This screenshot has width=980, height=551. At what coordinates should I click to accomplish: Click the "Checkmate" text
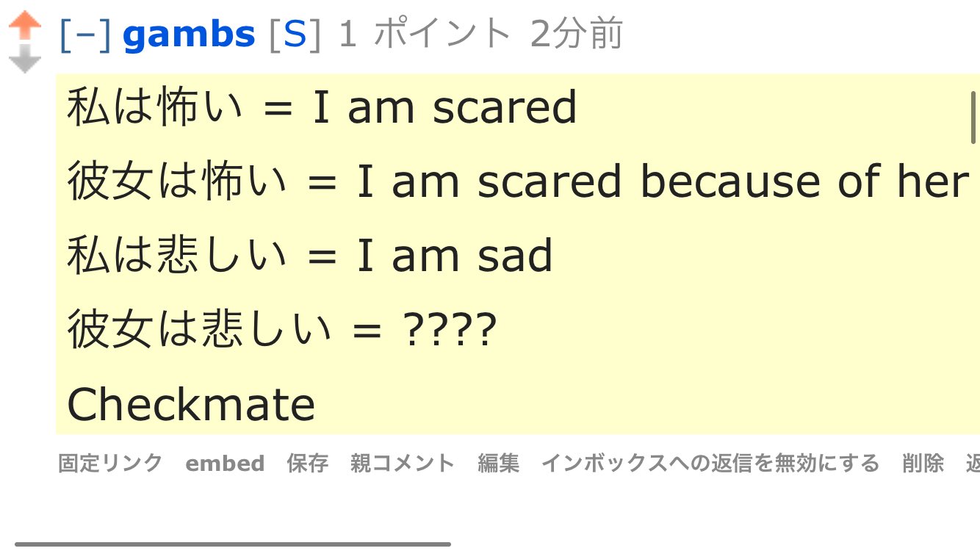(191, 405)
